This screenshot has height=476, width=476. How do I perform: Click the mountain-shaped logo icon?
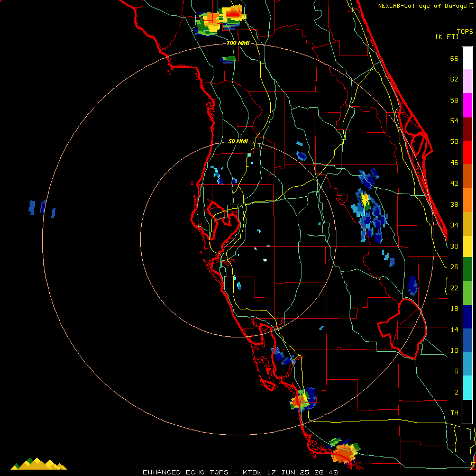(39, 463)
